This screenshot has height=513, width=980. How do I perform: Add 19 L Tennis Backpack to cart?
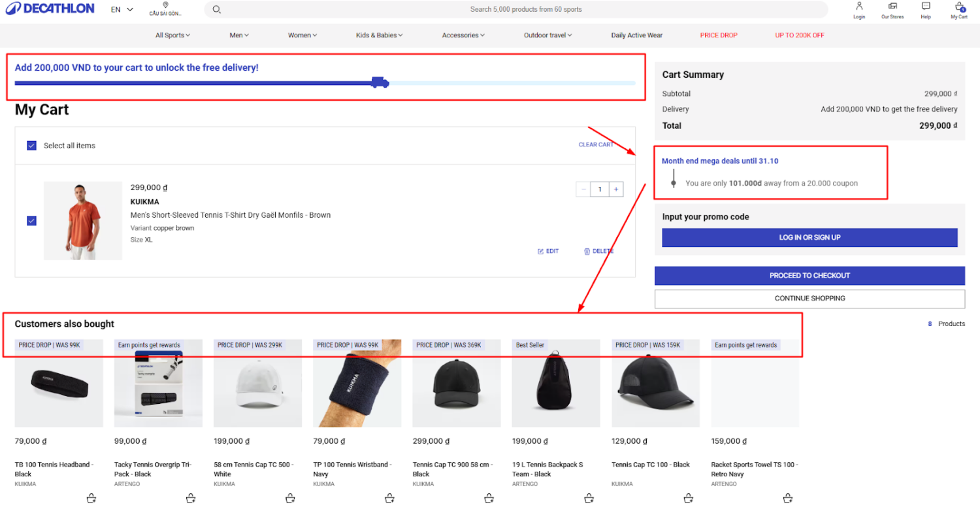[x=589, y=499]
